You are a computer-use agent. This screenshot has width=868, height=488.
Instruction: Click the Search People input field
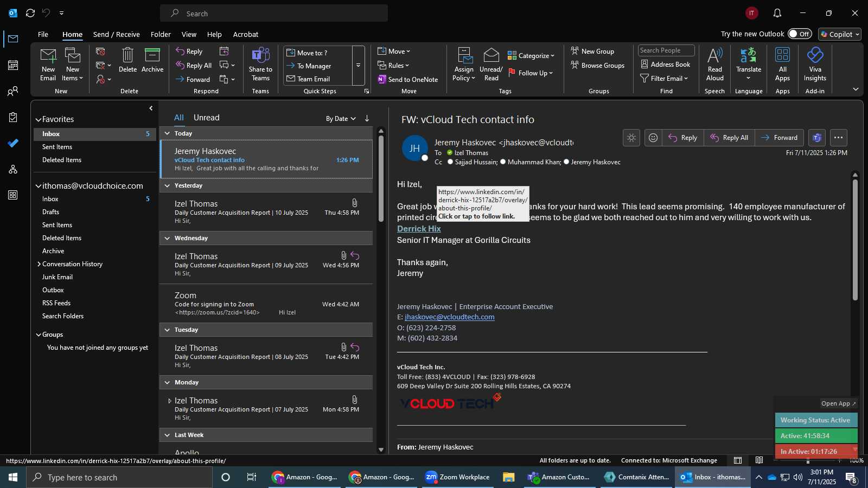[666, 50]
